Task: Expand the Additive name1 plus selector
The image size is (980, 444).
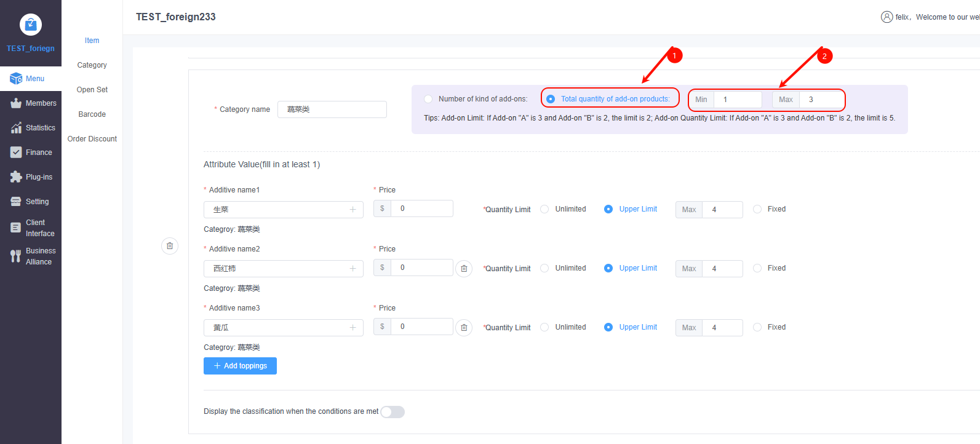Action: [353, 210]
